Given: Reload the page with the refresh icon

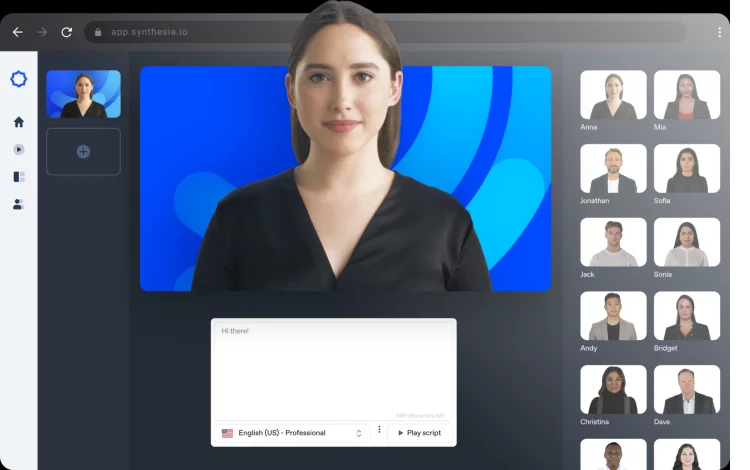Looking at the screenshot, I should 66,32.
